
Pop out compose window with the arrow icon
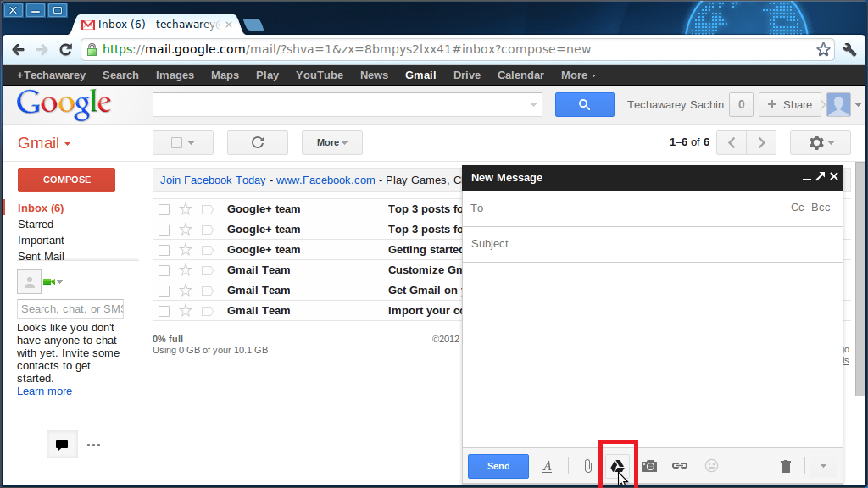pyautogui.click(x=821, y=176)
